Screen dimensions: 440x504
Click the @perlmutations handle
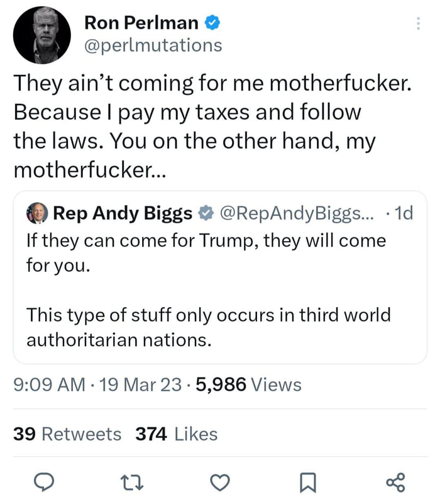point(153,45)
